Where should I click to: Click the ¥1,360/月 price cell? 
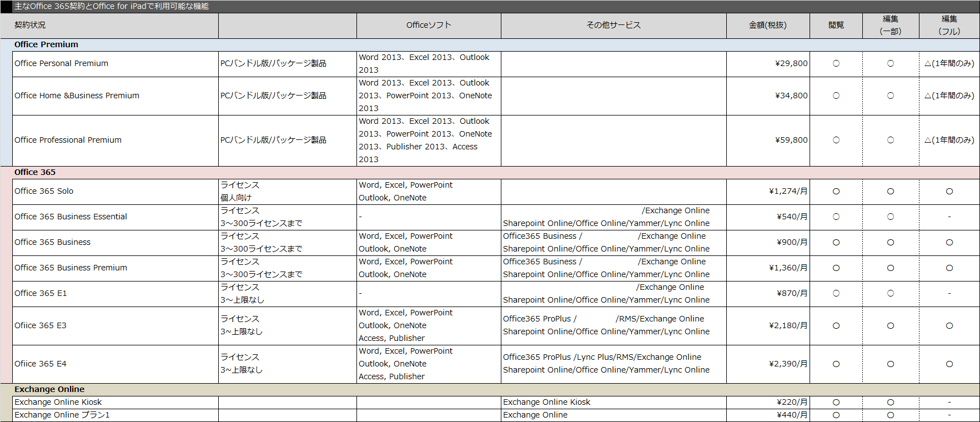768,268
